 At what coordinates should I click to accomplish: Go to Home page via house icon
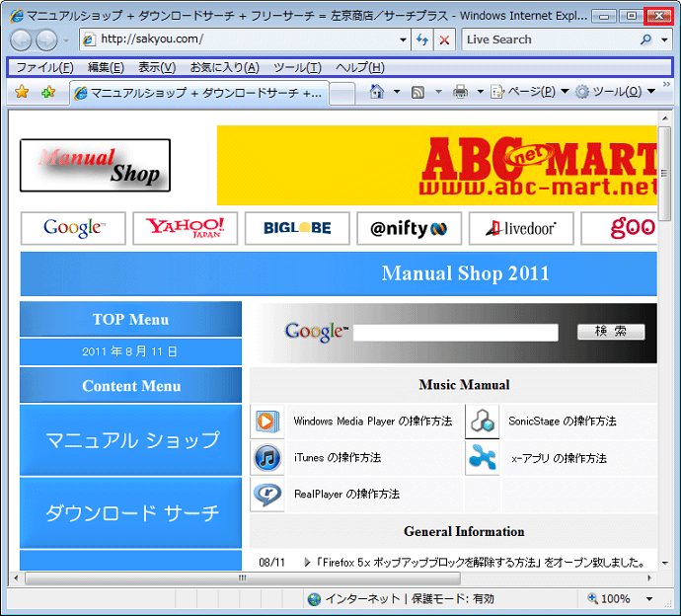[377, 91]
